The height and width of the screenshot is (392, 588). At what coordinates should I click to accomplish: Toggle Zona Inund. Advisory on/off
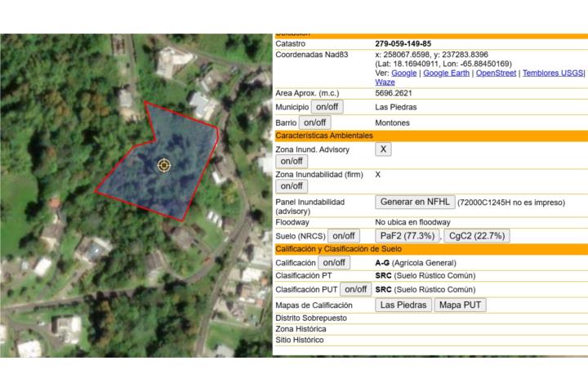(x=292, y=161)
